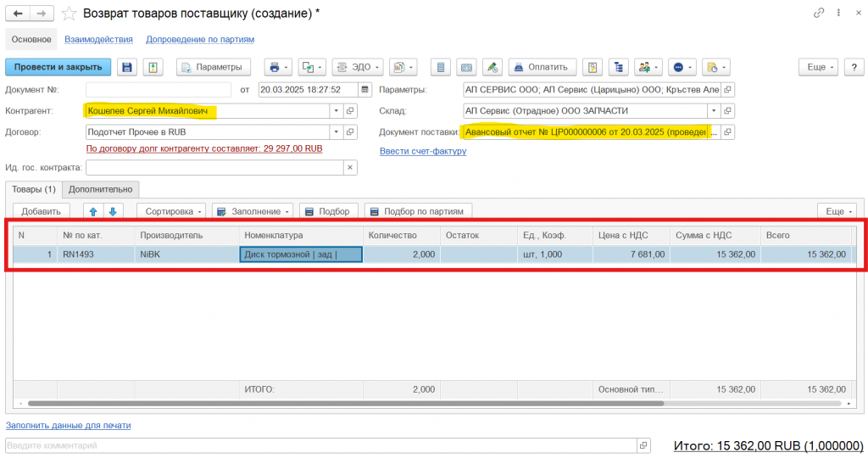Click the Ввести счет-фактуру link
868x458 pixels.
[x=422, y=151]
